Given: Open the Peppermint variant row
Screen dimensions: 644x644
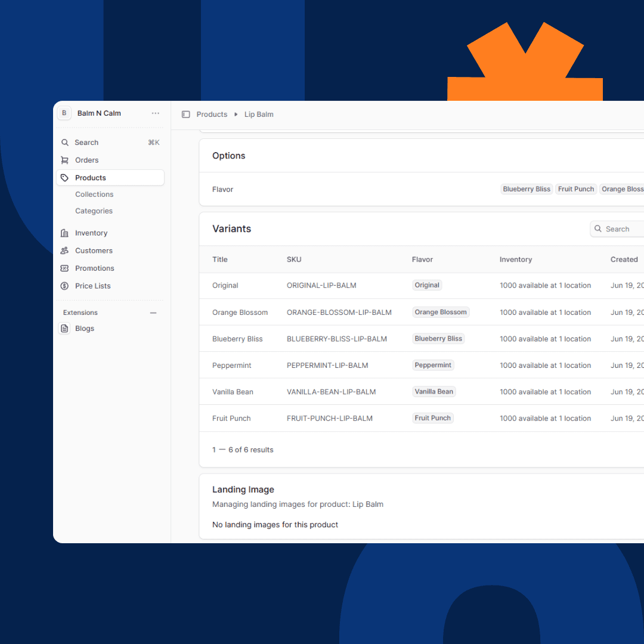Looking at the screenshot, I should click(x=232, y=366).
